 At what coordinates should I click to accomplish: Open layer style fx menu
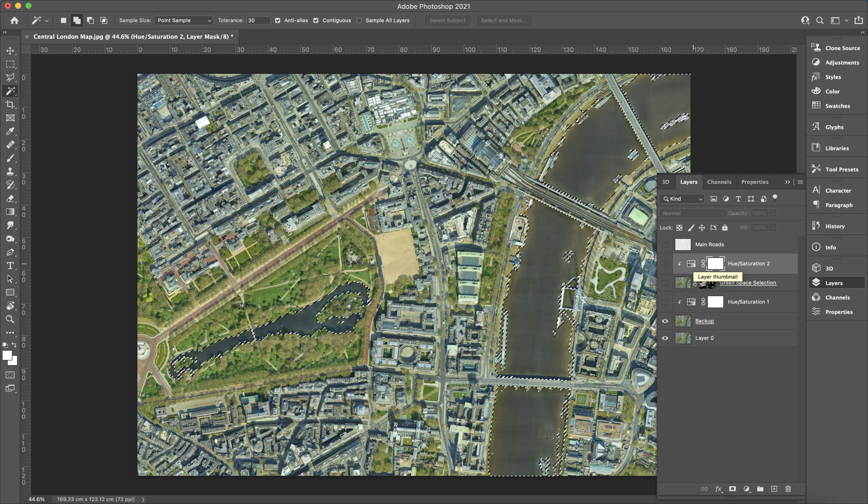click(719, 489)
